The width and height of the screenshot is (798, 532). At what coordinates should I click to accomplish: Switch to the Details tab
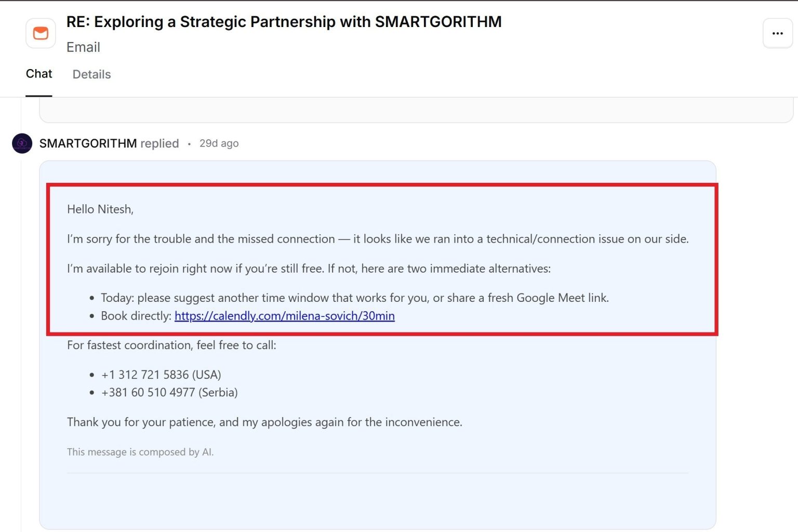91,74
